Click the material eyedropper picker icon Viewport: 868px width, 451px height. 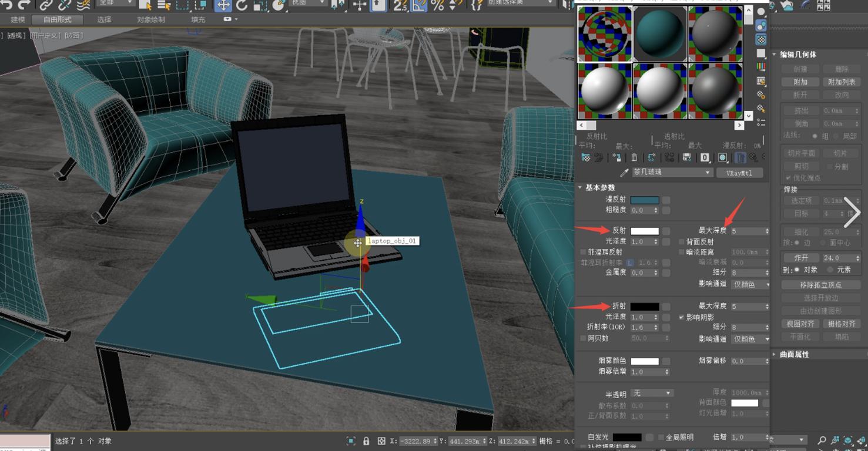[x=625, y=173]
